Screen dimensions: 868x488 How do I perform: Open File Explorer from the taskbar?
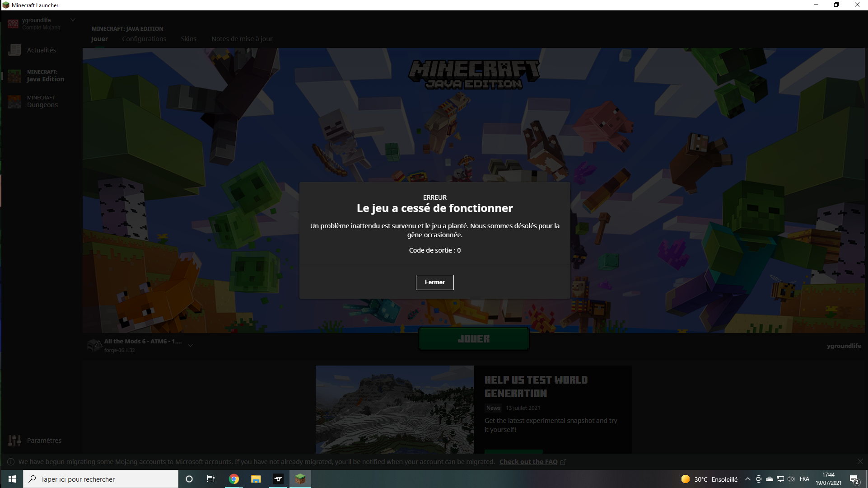click(256, 479)
